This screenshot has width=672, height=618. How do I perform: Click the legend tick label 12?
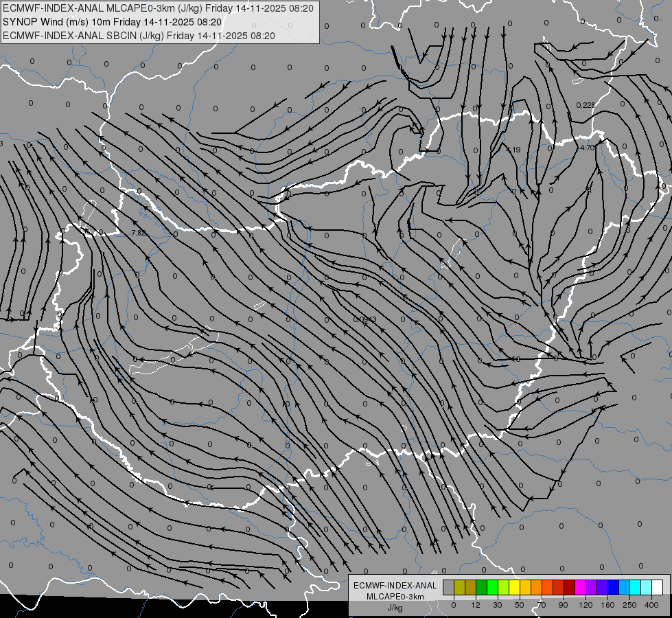click(x=476, y=605)
